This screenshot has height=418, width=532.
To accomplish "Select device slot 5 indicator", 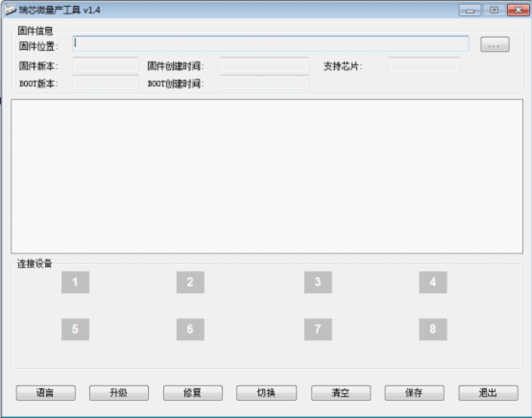I will (x=75, y=329).
